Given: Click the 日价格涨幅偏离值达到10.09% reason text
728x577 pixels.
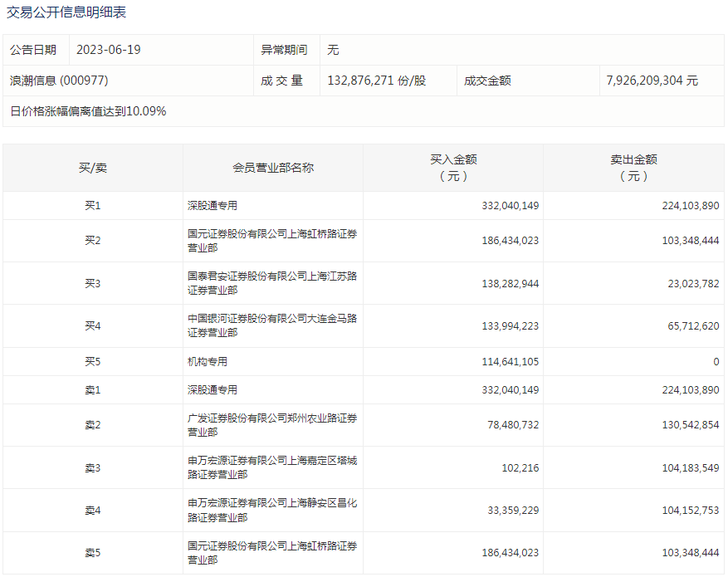Looking at the screenshot, I should click(88, 110).
